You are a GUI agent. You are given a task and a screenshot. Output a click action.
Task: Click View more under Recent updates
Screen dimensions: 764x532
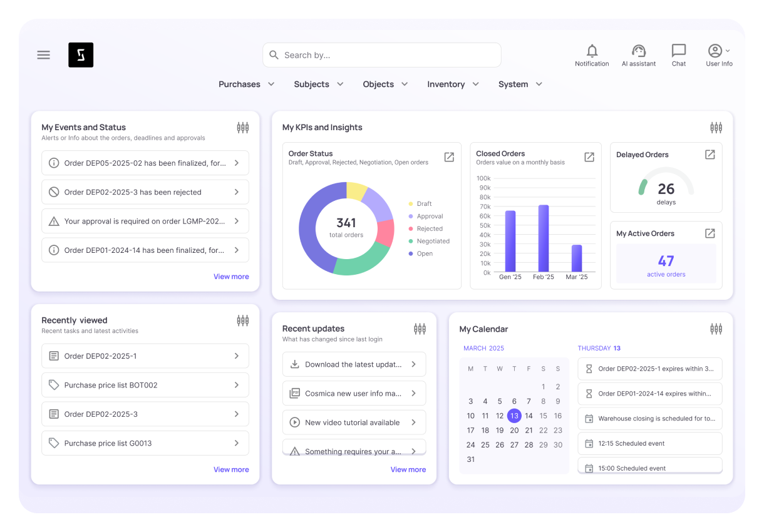pyautogui.click(x=408, y=469)
